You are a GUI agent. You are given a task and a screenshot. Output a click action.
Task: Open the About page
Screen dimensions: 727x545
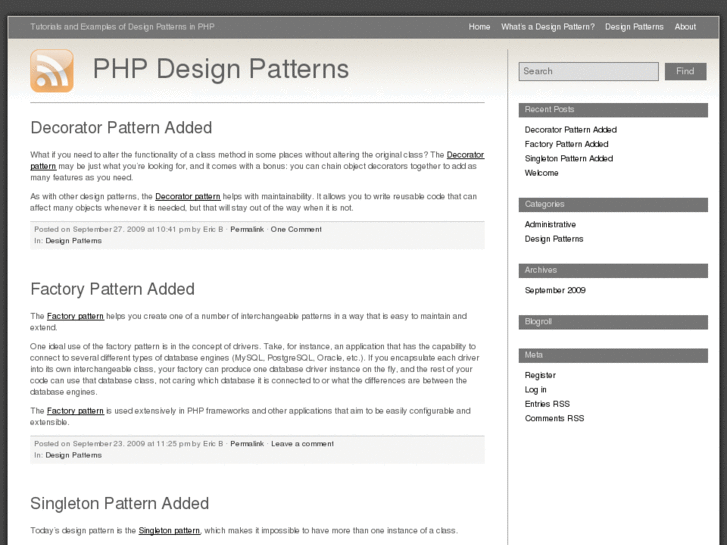click(x=685, y=27)
